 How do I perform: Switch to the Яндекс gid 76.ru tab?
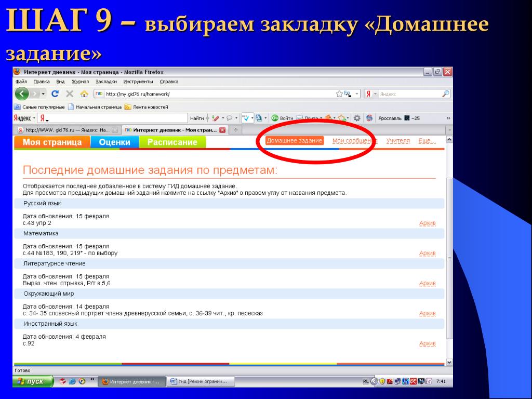pyautogui.click(x=68, y=130)
